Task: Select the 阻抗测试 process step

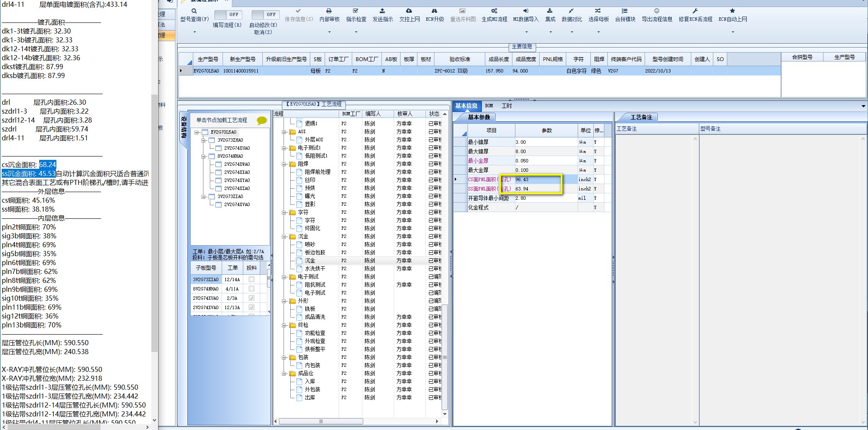Action: 315,285
